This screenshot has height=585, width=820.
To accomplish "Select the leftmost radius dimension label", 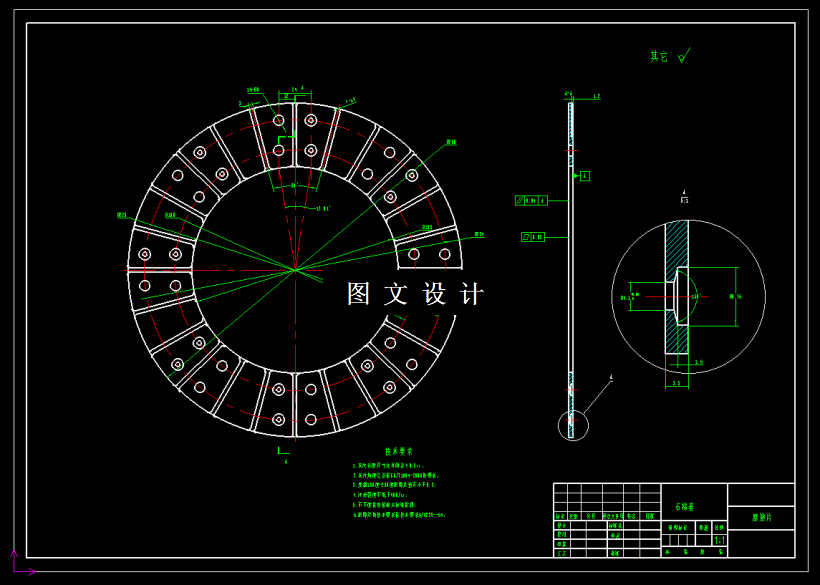I will 122,215.
